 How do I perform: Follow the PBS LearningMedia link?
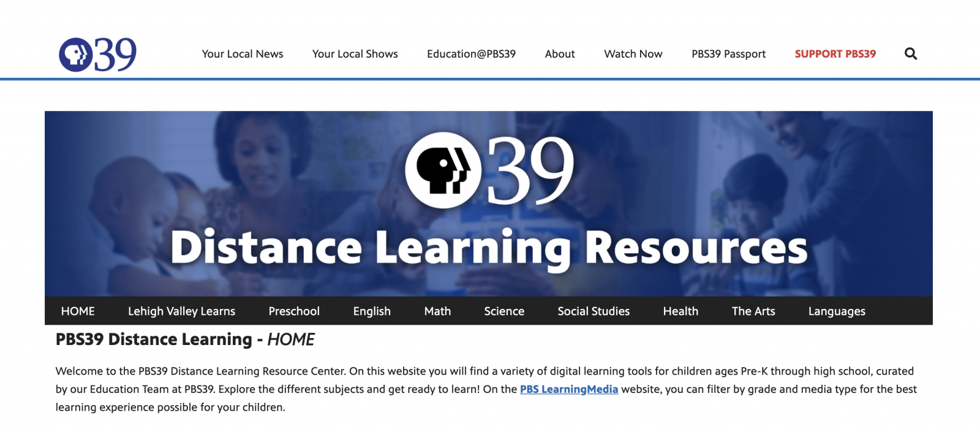[x=569, y=389]
